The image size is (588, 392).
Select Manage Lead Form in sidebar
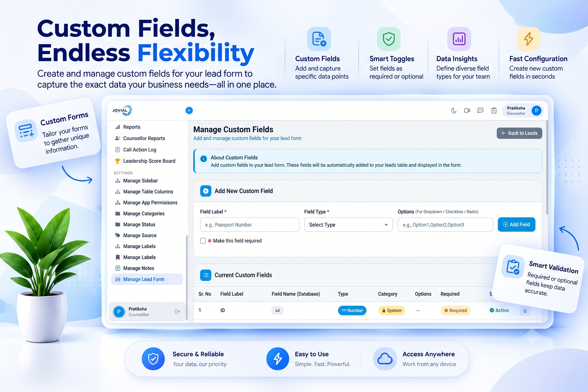(147, 279)
